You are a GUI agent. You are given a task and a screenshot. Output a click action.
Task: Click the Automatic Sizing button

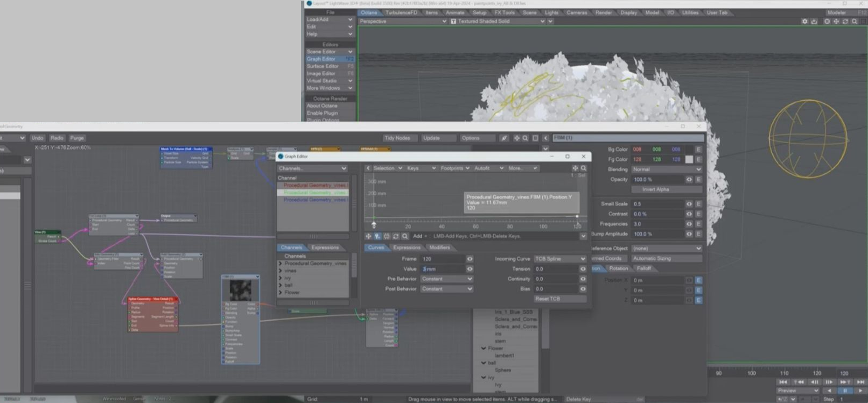coord(667,259)
